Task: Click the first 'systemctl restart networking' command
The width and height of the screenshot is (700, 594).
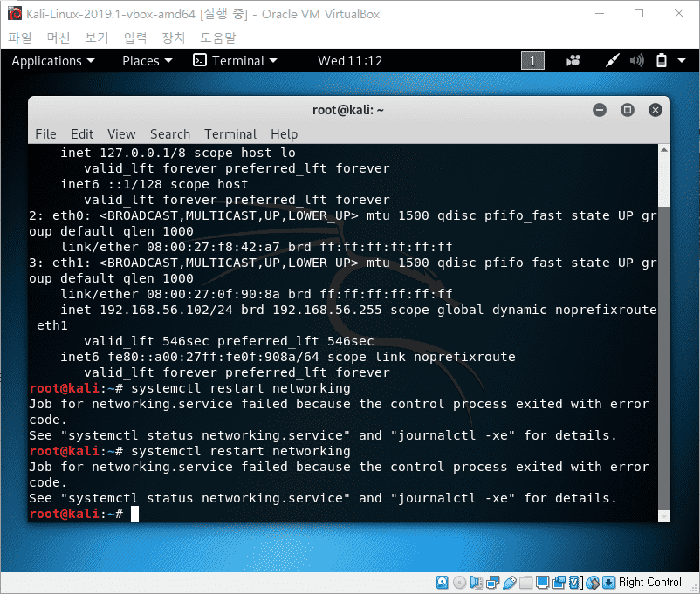Action: pos(241,388)
